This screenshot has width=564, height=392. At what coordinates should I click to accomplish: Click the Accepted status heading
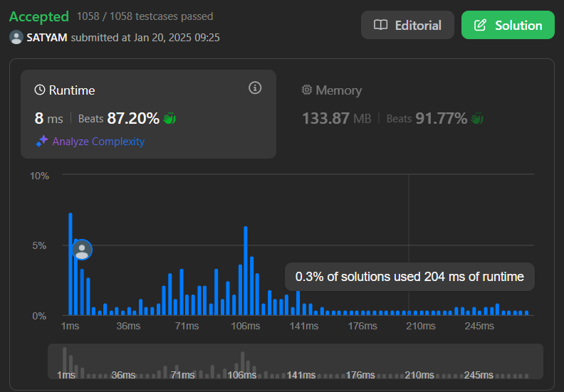39,16
